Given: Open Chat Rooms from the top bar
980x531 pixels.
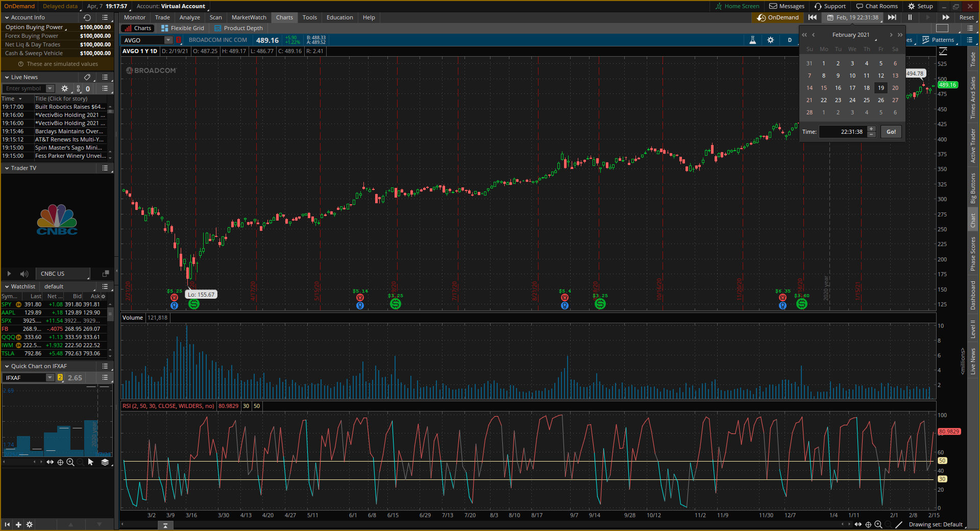Looking at the screenshot, I should tap(877, 6).
